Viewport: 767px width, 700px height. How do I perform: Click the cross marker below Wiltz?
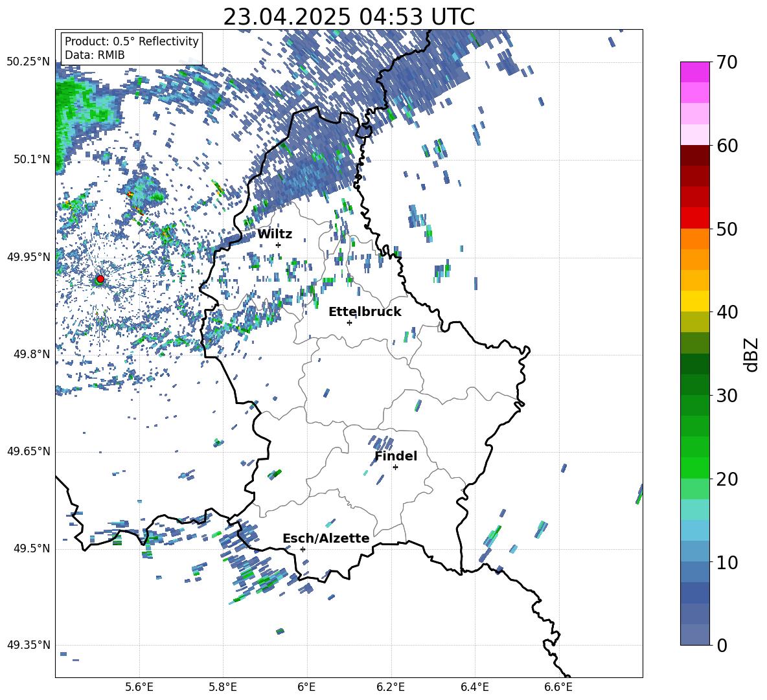coord(279,245)
